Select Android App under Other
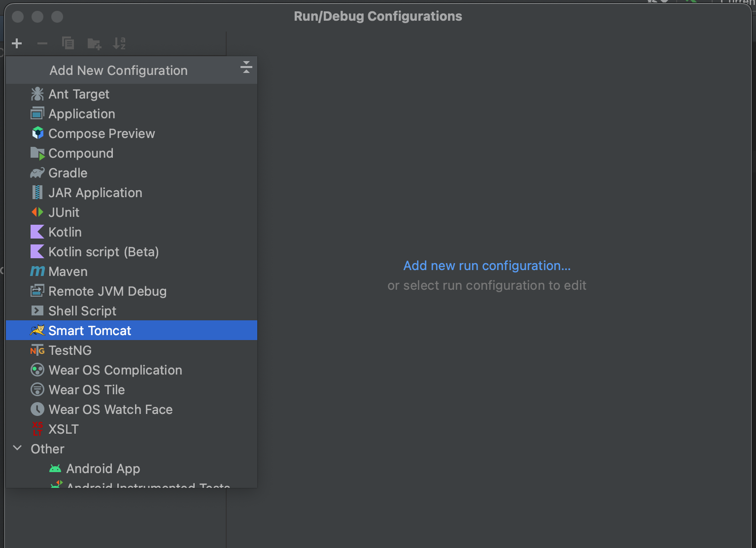Screen dimensions: 756x548 (103, 469)
